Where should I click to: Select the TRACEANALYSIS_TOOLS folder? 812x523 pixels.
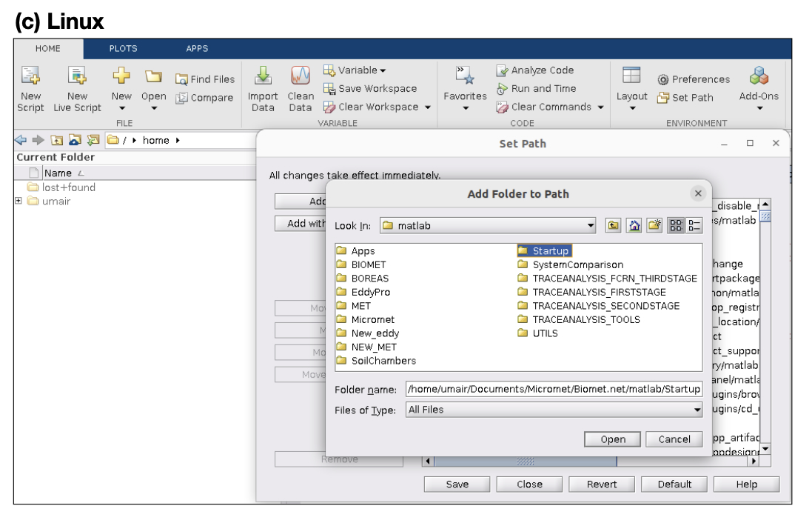click(579, 319)
